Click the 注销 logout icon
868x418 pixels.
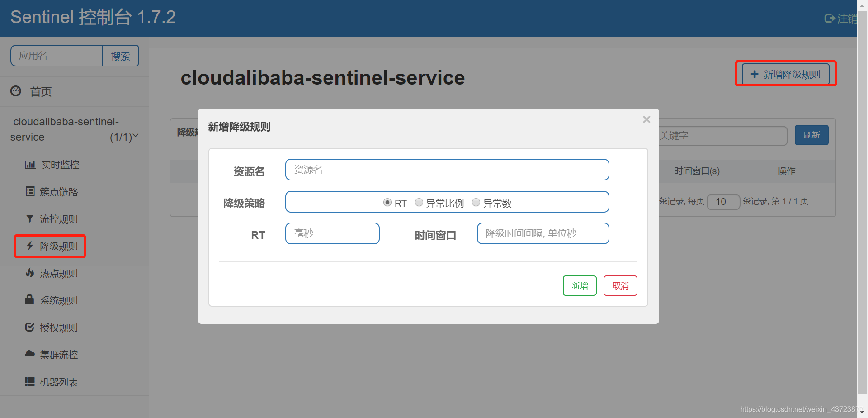pyautogui.click(x=830, y=19)
